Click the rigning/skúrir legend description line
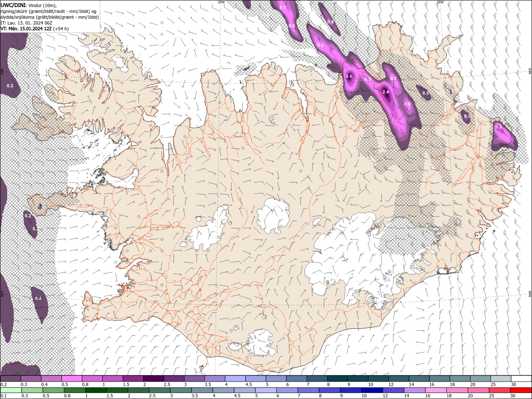Viewport: 532px width, 399px height. [x=48, y=11]
